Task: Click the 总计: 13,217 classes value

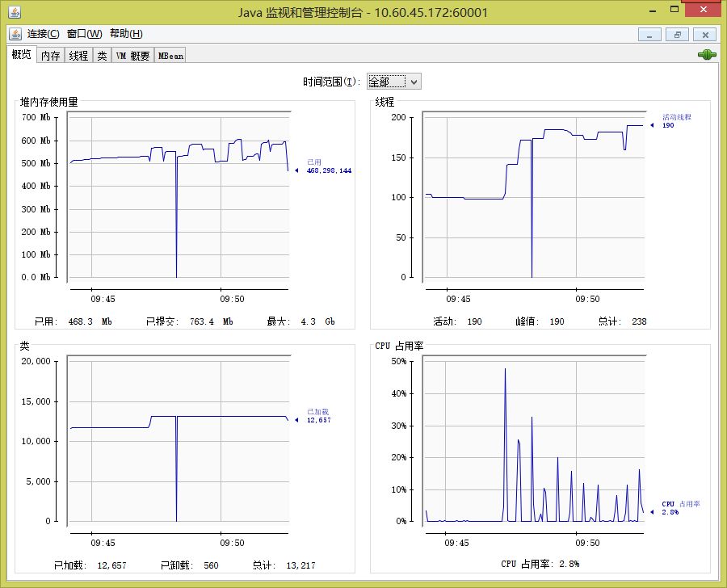Action: coord(284,565)
